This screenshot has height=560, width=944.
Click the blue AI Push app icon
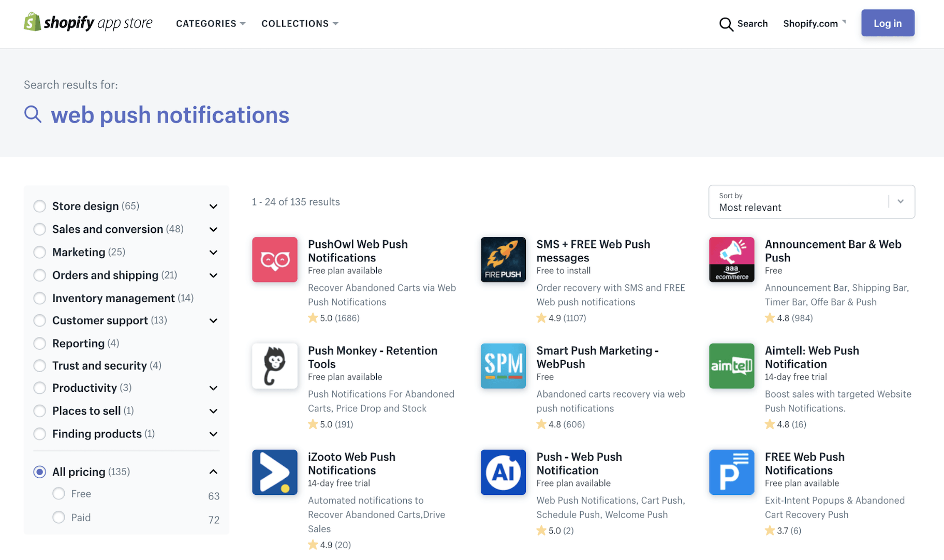[x=503, y=472]
